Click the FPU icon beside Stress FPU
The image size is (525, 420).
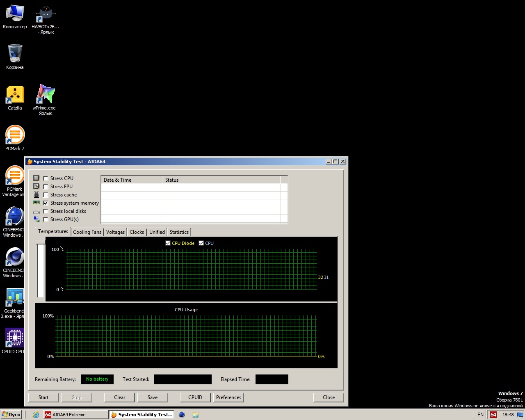point(37,186)
